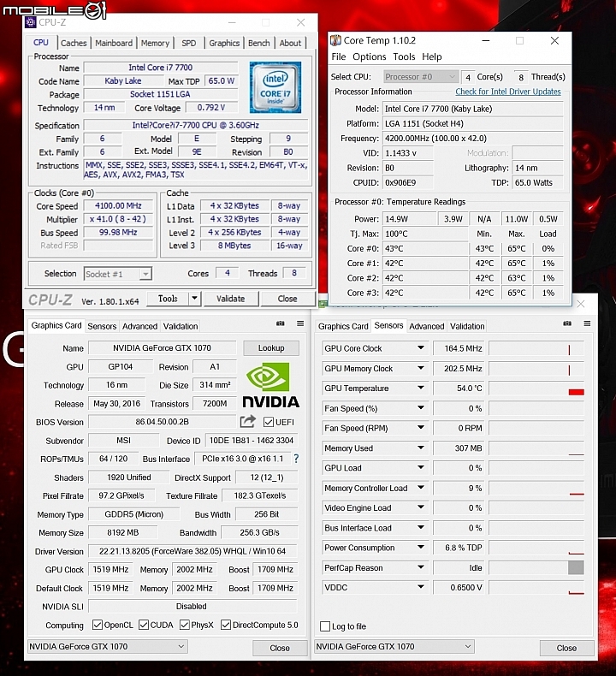The width and height of the screenshot is (616, 676).
Task: Click the Close button in CPU-Z
Action: [287, 299]
